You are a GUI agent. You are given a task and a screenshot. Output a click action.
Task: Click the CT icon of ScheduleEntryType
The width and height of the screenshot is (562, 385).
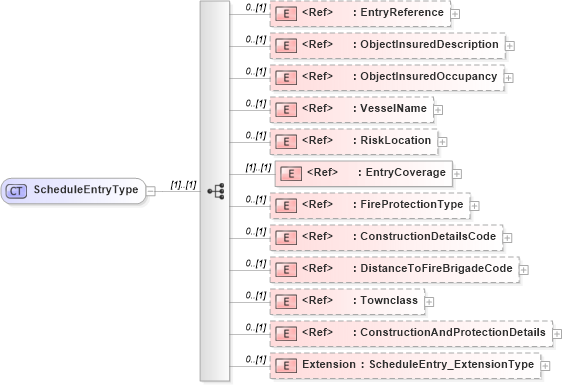[x=16, y=191]
